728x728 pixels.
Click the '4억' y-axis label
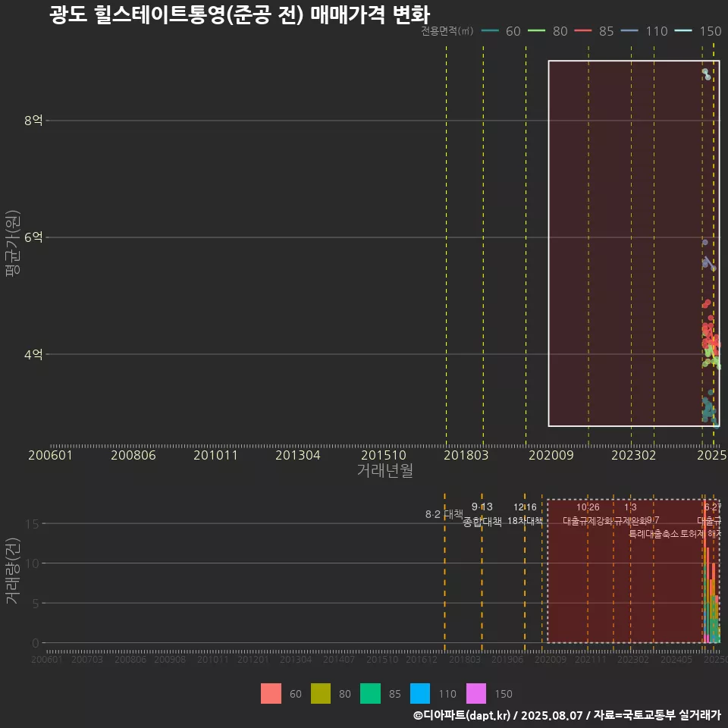(x=33, y=354)
